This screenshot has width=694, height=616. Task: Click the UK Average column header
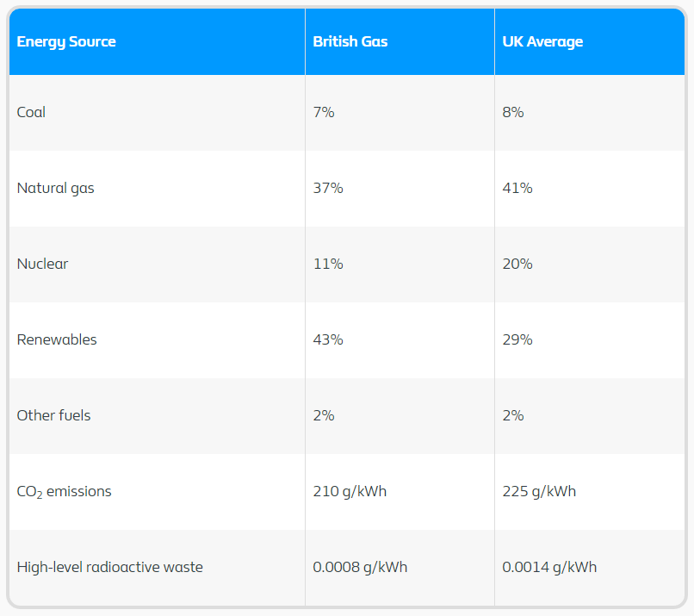(542, 41)
